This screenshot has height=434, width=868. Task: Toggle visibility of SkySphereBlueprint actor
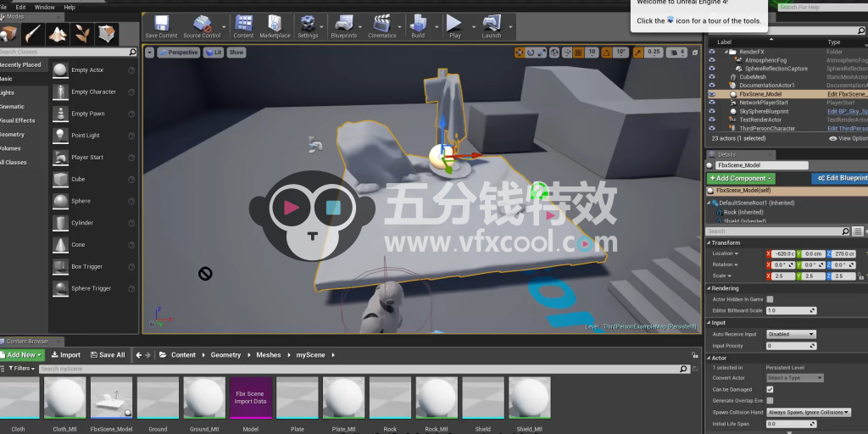point(712,111)
